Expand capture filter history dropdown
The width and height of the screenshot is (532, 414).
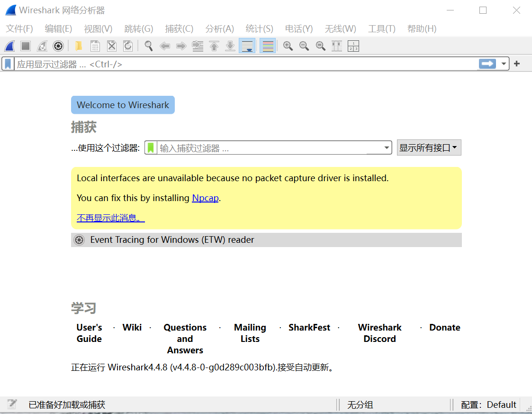[387, 148]
